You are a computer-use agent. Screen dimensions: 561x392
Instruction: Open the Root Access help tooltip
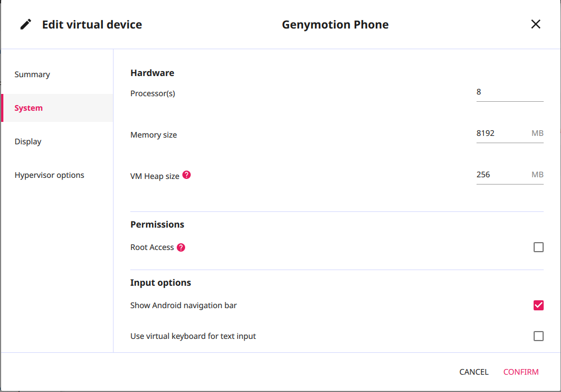[180, 247]
